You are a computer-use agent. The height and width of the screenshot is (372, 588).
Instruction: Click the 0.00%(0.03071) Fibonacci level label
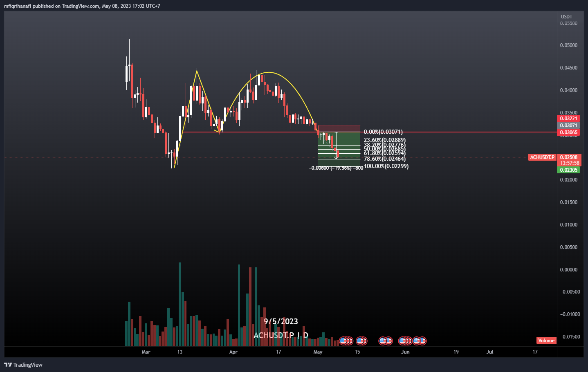383,132
